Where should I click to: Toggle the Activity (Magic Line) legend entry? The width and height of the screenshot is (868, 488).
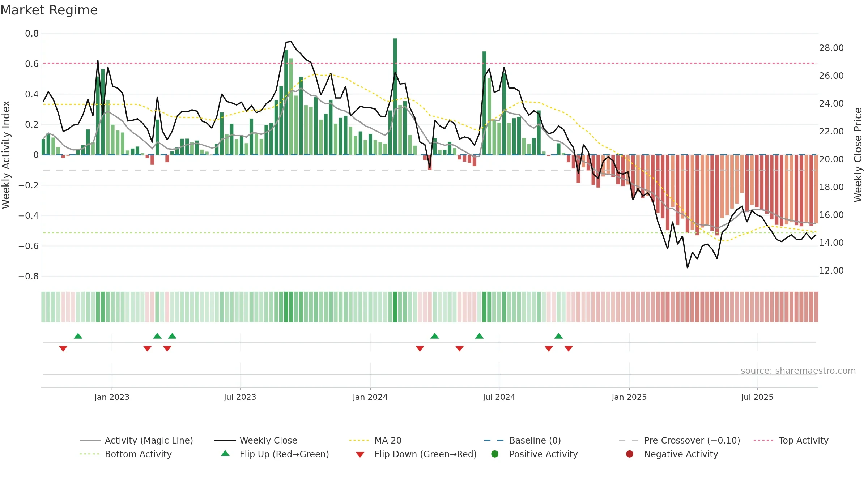(x=136, y=440)
